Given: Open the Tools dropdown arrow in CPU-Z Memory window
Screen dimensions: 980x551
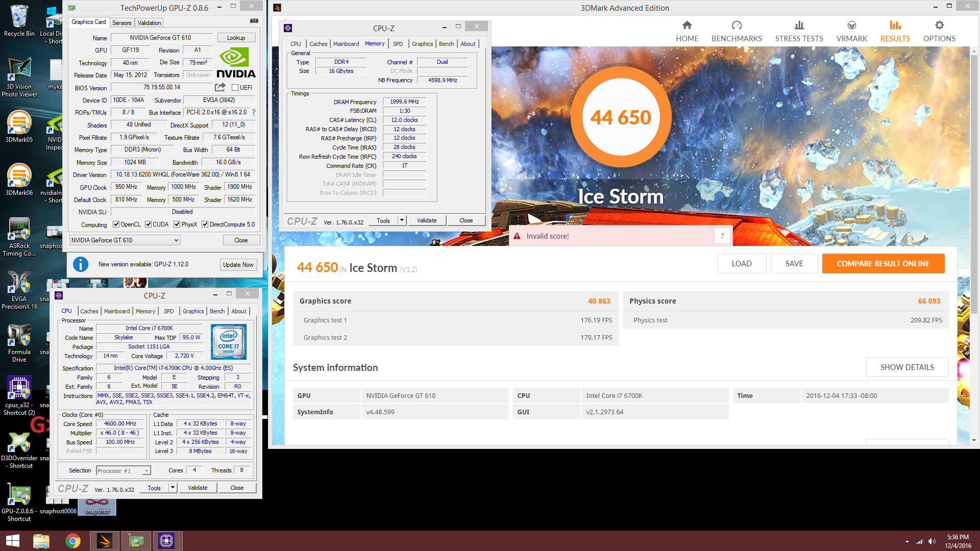Looking at the screenshot, I should coord(402,220).
